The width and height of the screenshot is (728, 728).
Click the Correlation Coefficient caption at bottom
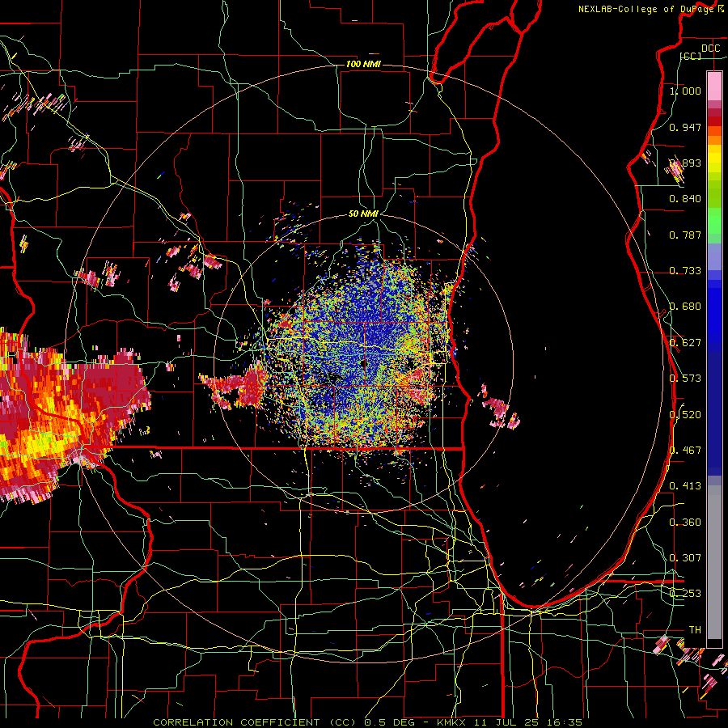[x=367, y=722]
